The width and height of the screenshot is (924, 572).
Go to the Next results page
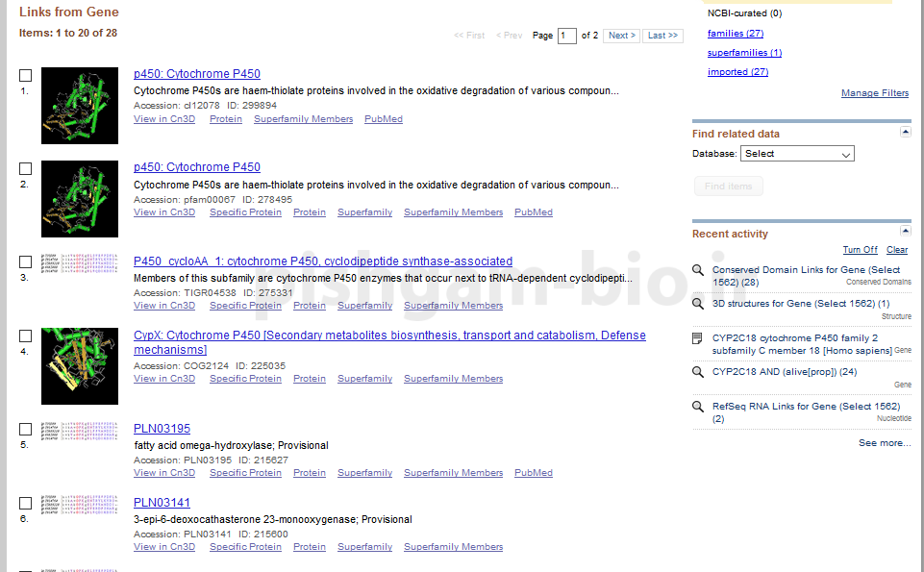(622, 36)
